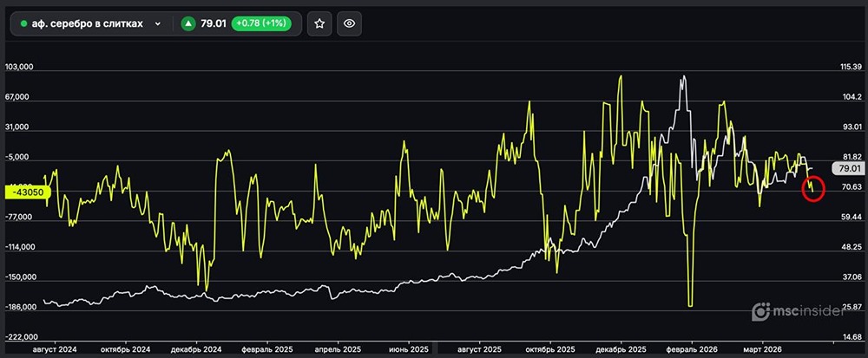
Task: Click the август 2025 date label
Action: 481,349
